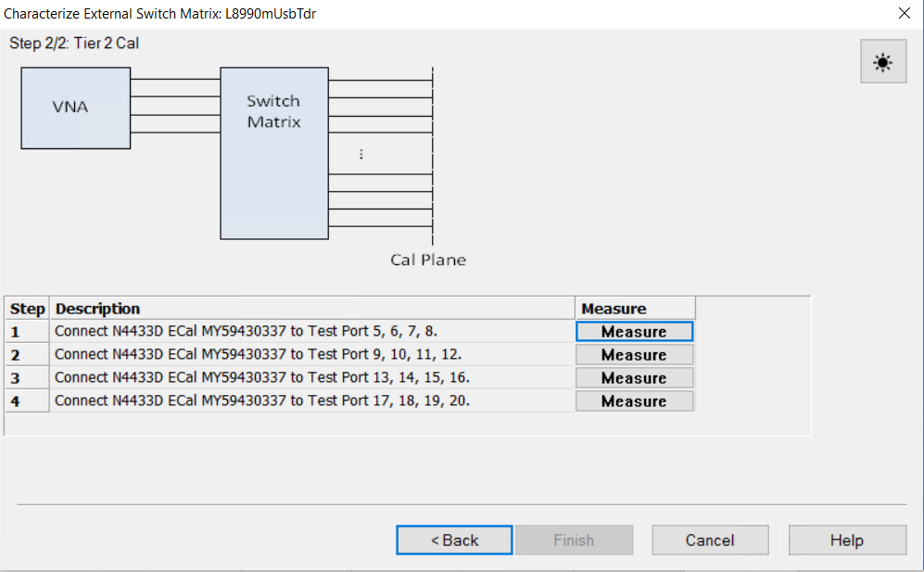Close the Characterize External Switch Matrix dialog
Viewport: 924px width, 572px height.
904,13
